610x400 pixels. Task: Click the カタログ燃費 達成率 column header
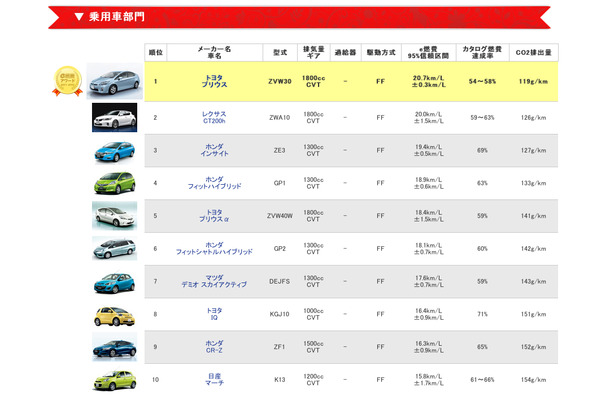tap(482, 53)
